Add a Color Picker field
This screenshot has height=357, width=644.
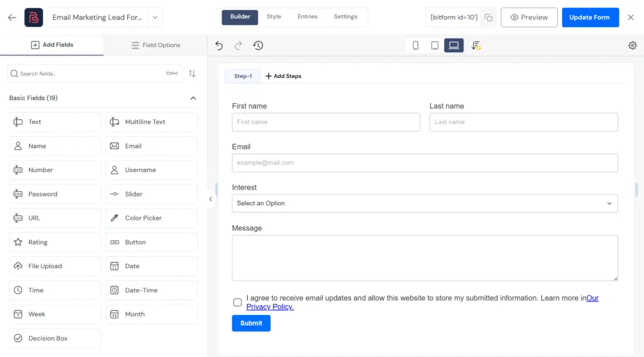(x=152, y=218)
